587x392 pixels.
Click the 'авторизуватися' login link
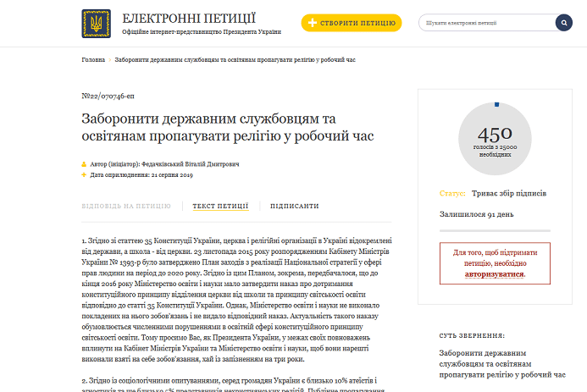click(x=495, y=274)
